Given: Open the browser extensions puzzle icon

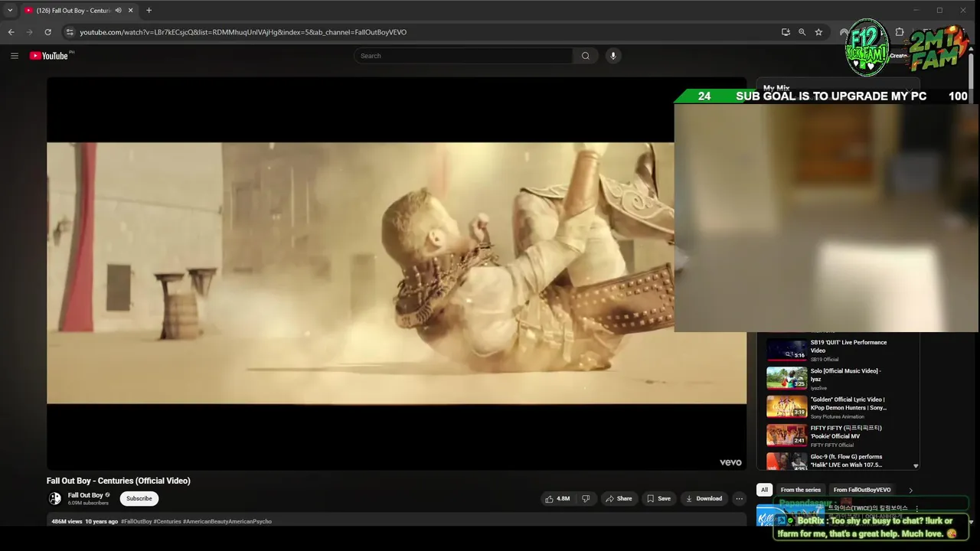Looking at the screenshot, I should pos(900,32).
